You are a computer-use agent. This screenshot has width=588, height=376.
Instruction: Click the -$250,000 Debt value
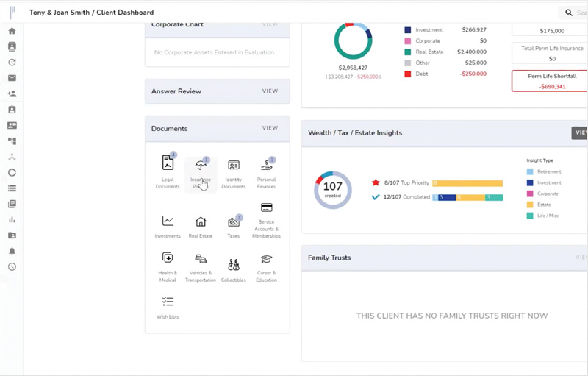pyautogui.click(x=473, y=74)
